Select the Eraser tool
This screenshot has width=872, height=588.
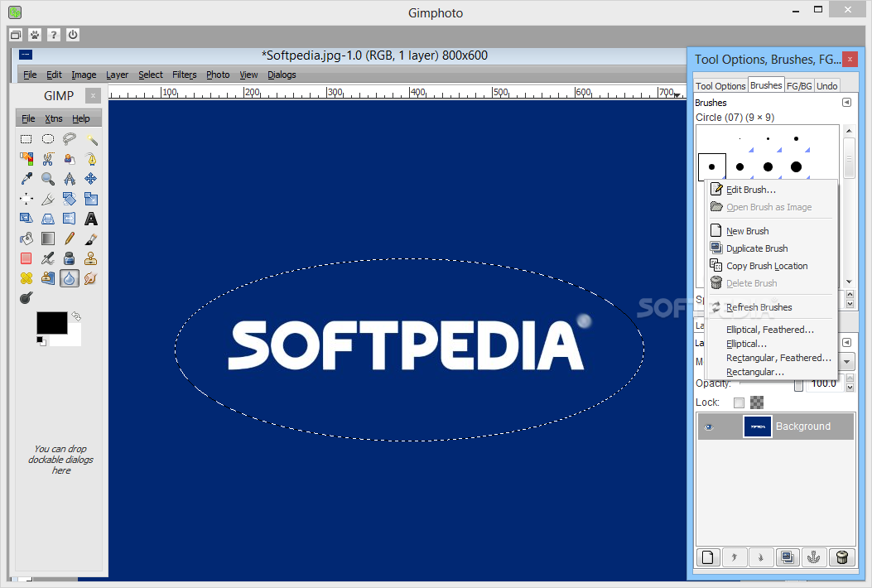[x=26, y=258]
